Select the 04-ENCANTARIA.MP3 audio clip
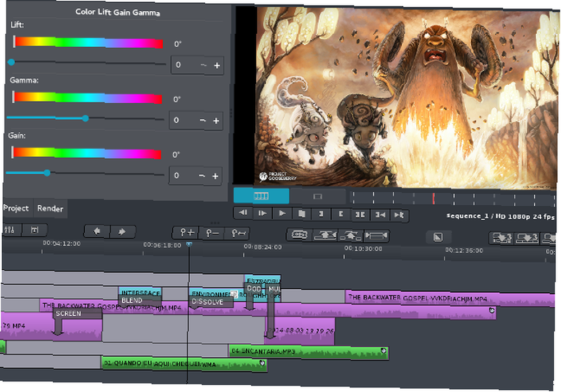Viewport: 561px width, 392px height. [x=309, y=352]
